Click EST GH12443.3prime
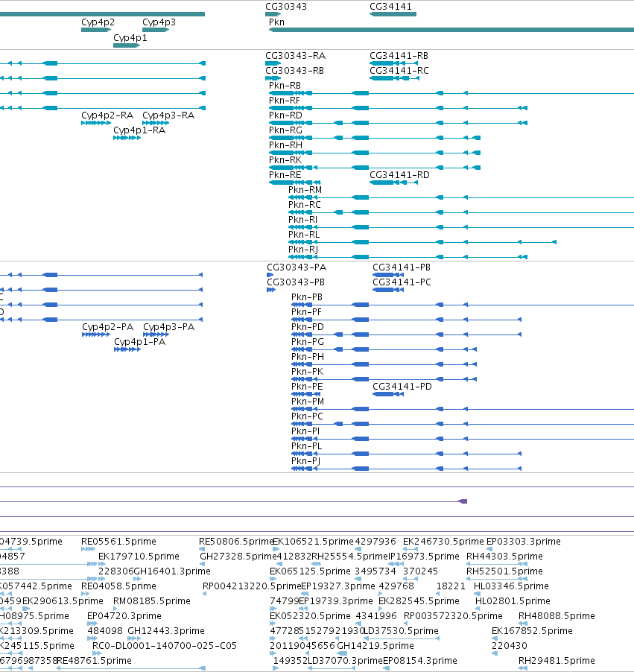Image resolution: width=634 pixels, height=672 pixels. coord(166,631)
